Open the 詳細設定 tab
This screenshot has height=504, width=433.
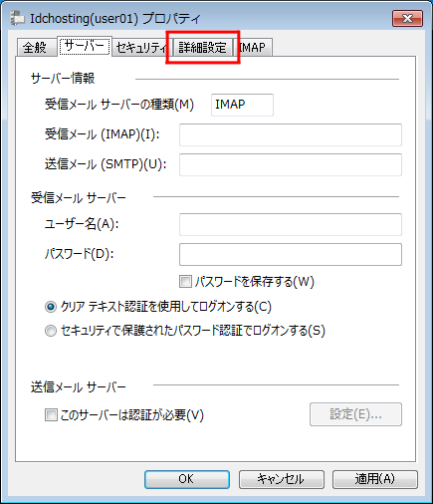(x=202, y=48)
